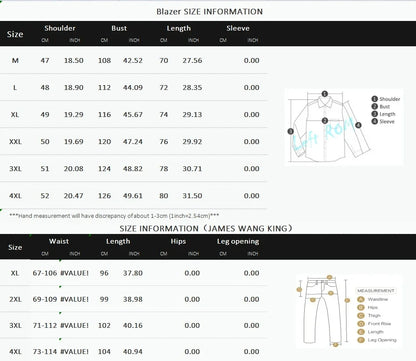Select the 'Shoulder' column header
Screen dimensions: 416x361
point(60,28)
